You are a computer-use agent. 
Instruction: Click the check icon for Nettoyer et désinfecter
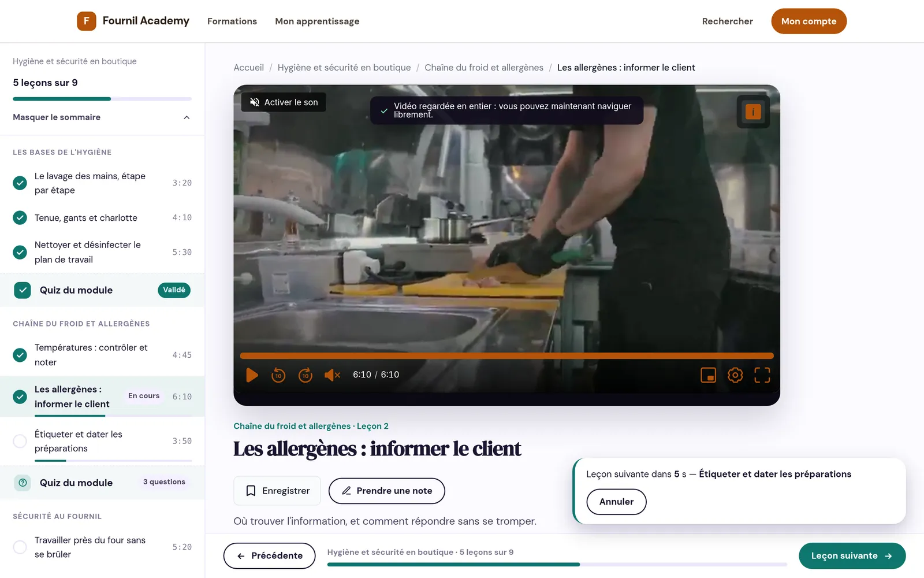click(x=20, y=253)
